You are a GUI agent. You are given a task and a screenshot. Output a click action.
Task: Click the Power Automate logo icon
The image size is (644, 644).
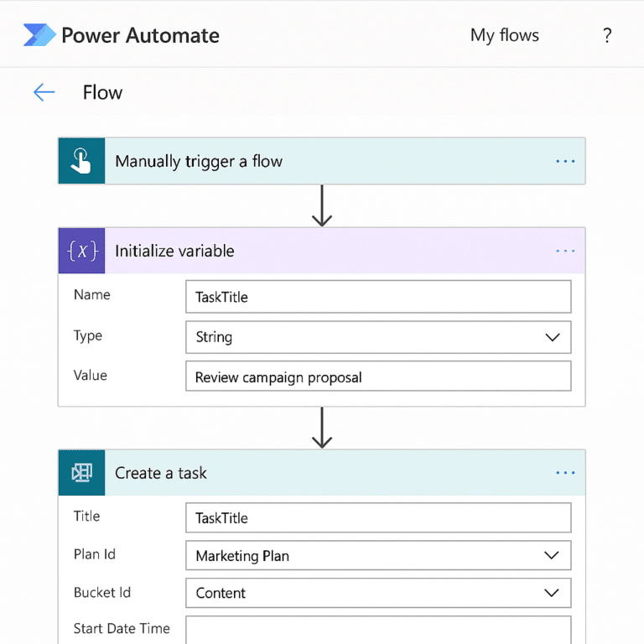39,35
